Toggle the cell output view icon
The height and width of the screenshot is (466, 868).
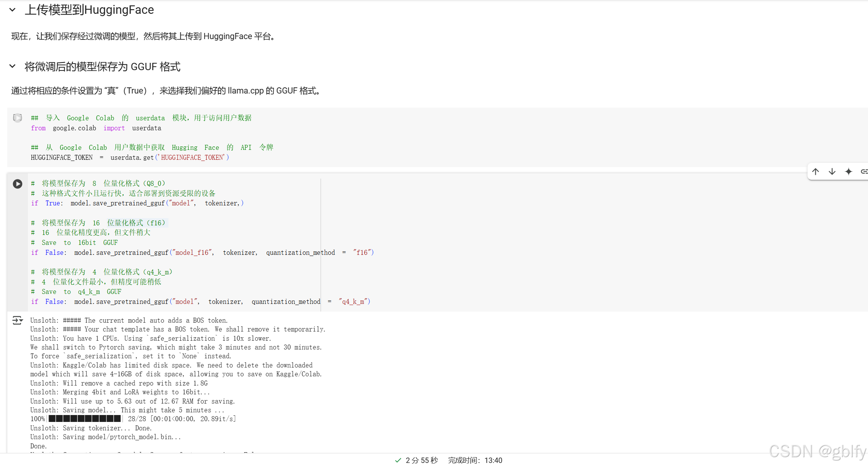click(17, 320)
